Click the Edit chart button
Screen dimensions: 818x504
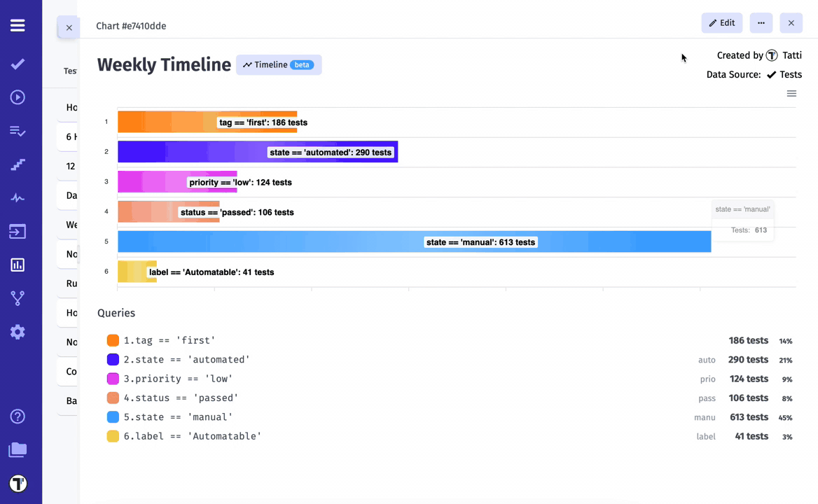pos(721,23)
